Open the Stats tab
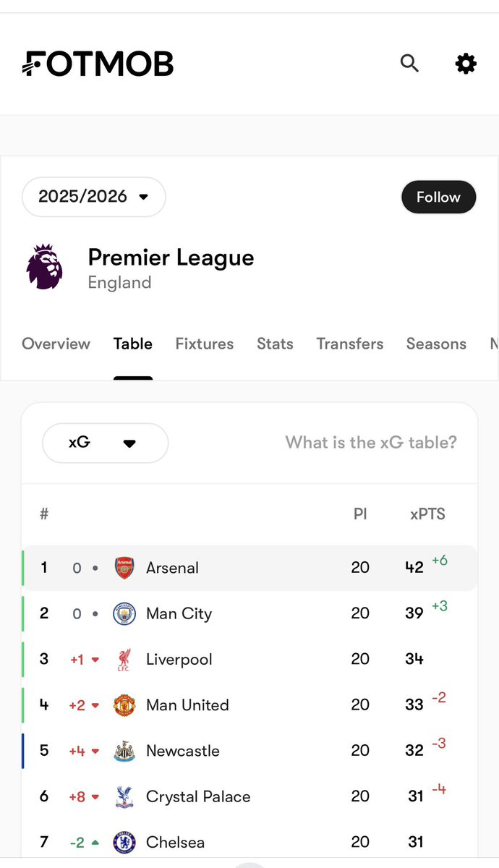Screen dimensions: 499x868 (x=275, y=344)
